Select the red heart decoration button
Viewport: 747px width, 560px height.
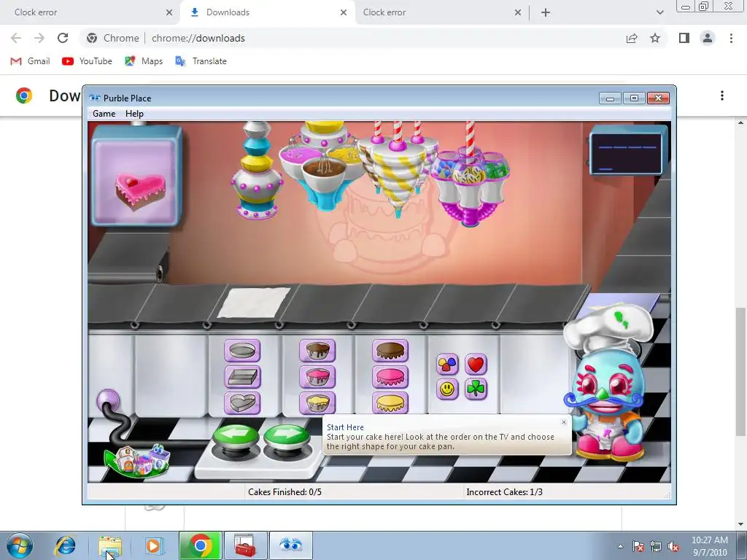(x=476, y=365)
